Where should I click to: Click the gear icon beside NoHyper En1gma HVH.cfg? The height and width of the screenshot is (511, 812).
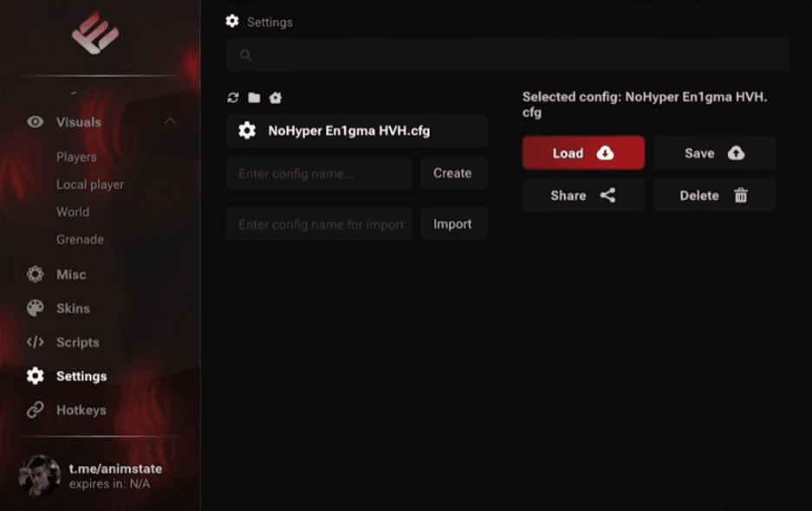click(x=248, y=130)
